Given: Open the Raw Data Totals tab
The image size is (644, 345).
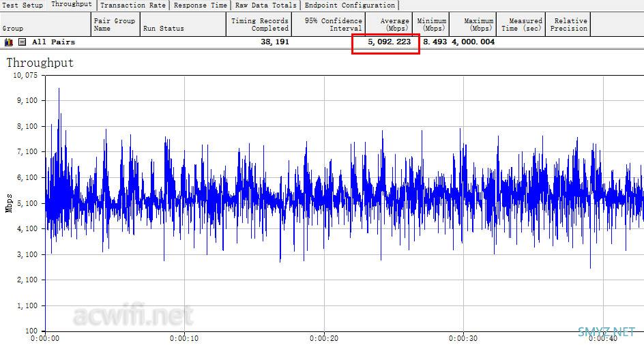Looking at the screenshot, I should pyautogui.click(x=266, y=5).
